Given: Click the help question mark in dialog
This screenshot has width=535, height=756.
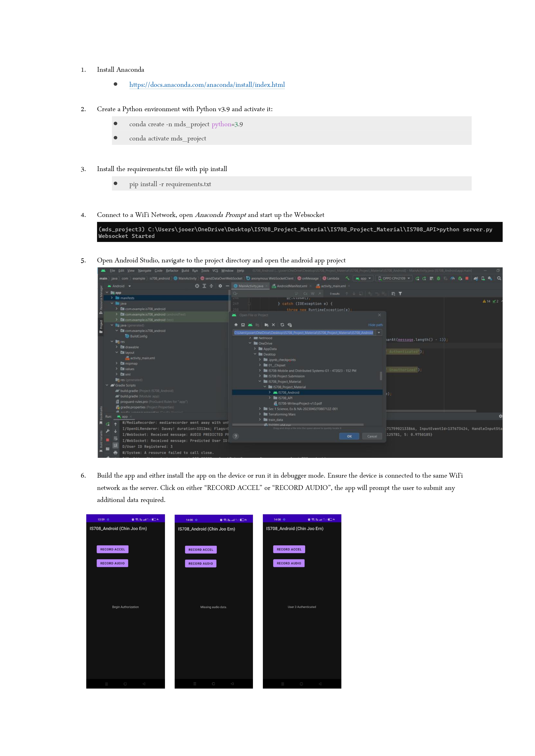Looking at the screenshot, I should click(236, 436).
